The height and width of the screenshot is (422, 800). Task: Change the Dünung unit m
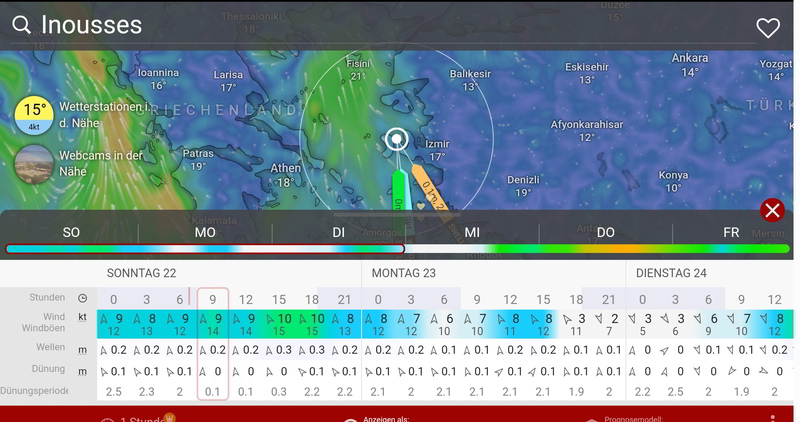(x=82, y=371)
